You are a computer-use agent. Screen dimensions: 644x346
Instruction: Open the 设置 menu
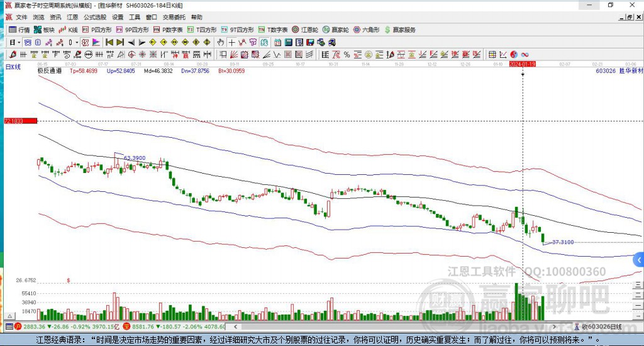pos(118,17)
